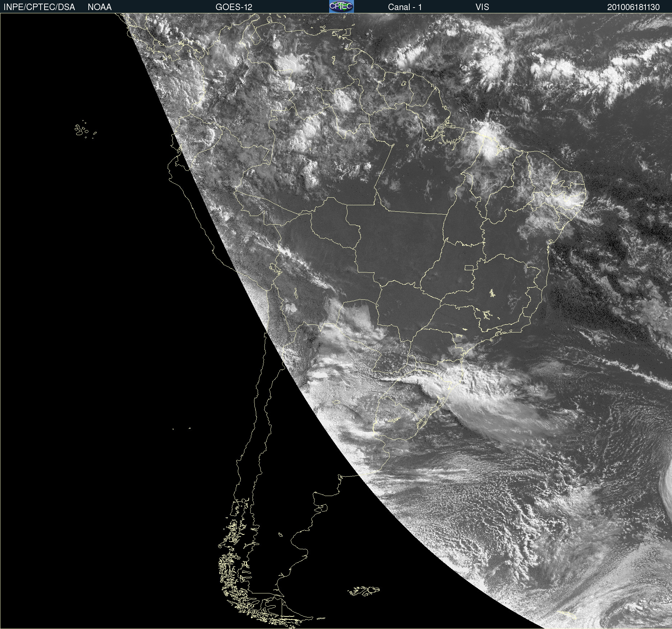Image resolution: width=672 pixels, height=629 pixels.
Task: Click the Canal - 1 label
Action: [405, 7]
